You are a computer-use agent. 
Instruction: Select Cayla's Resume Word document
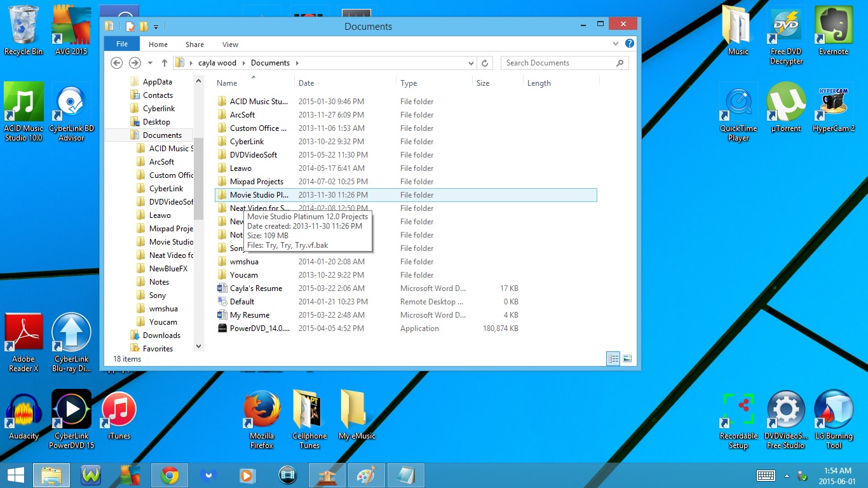[405, 288]
